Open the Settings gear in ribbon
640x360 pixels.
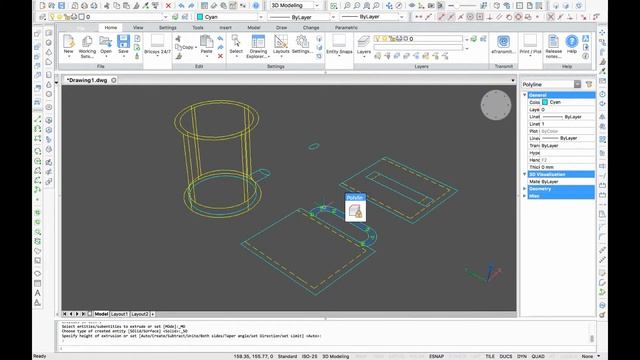pyautogui.click(x=302, y=44)
